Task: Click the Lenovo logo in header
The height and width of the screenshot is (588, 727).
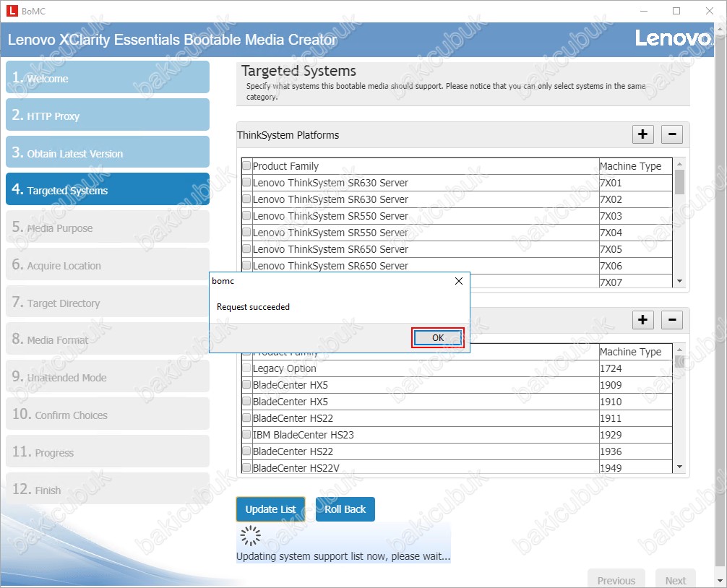Action: tap(672, 38)
